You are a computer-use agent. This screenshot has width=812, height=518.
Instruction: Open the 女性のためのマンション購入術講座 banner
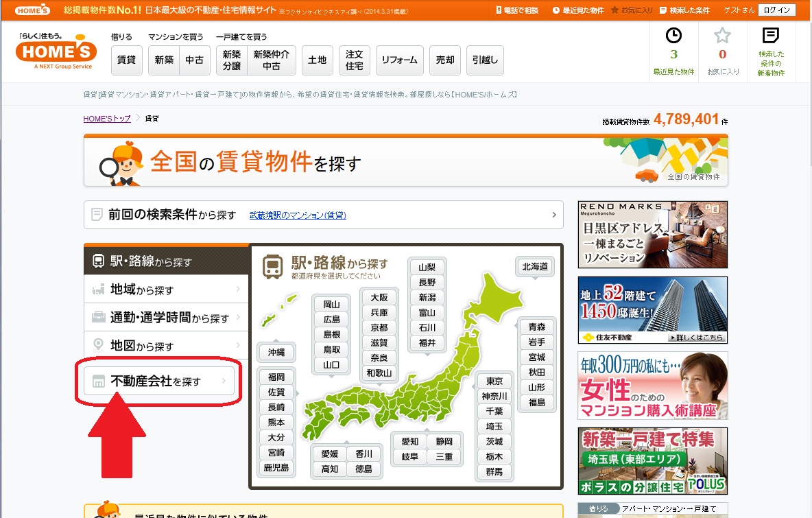coord(652,386)
